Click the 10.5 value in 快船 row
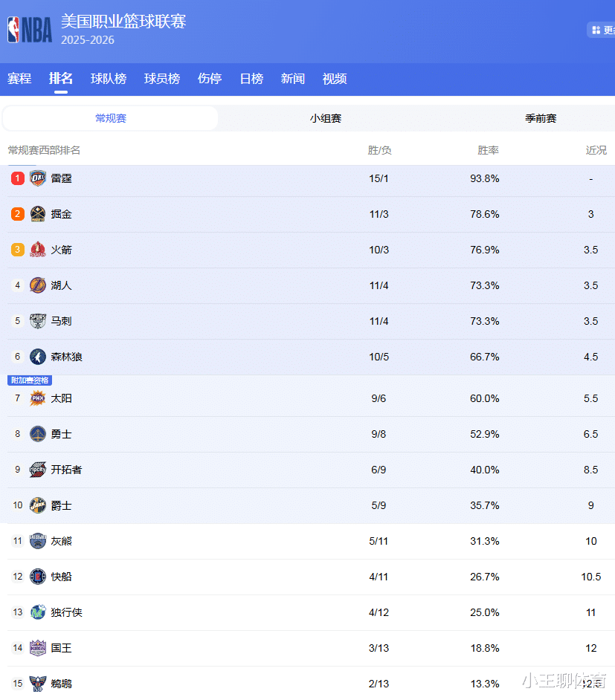Screen dimensions: 615x700 click(x=591, y=577)
